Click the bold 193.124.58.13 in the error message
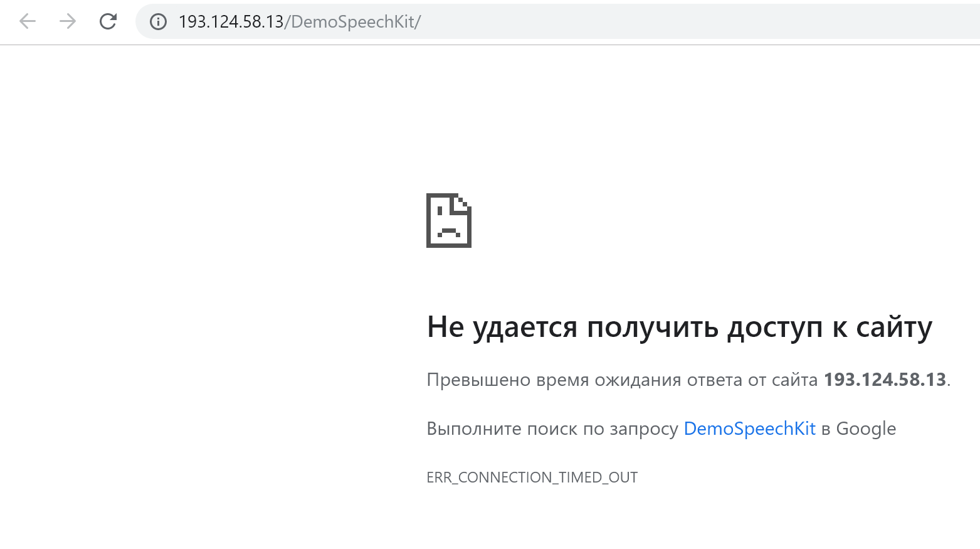 click(x=885, y=380)
